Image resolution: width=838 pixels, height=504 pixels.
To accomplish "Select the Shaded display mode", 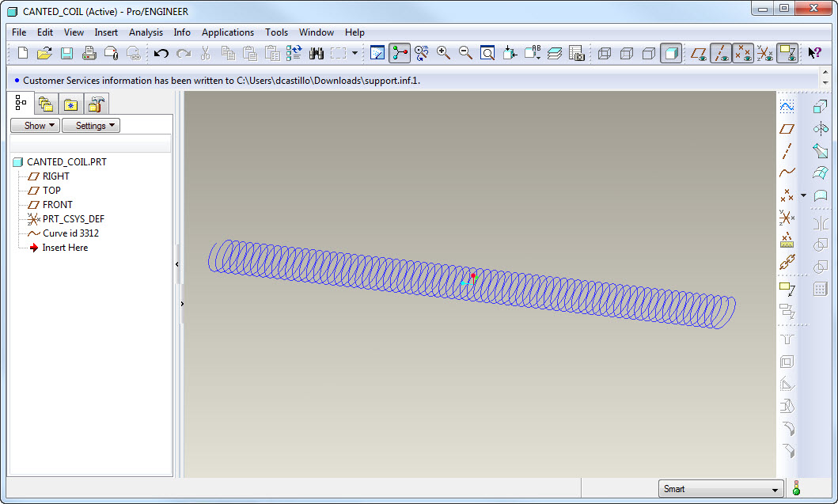I will [669, 53].
